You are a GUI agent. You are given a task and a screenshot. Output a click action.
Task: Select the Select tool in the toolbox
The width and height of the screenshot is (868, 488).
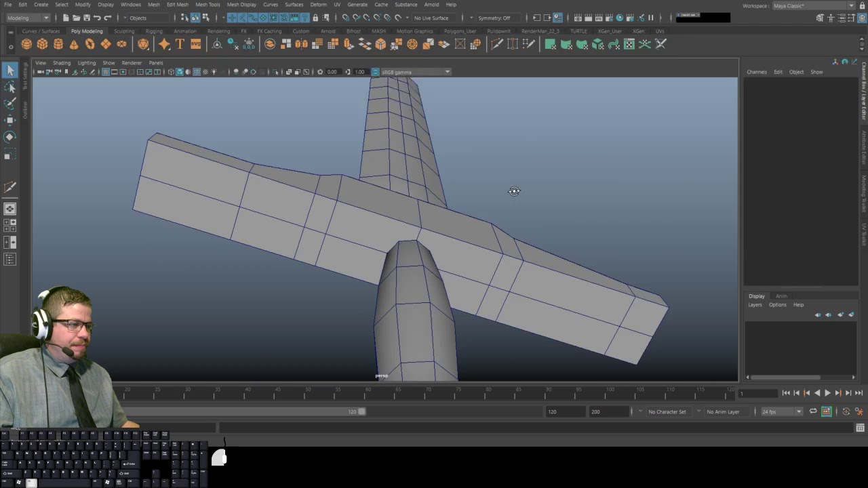[x=10, y=70]
